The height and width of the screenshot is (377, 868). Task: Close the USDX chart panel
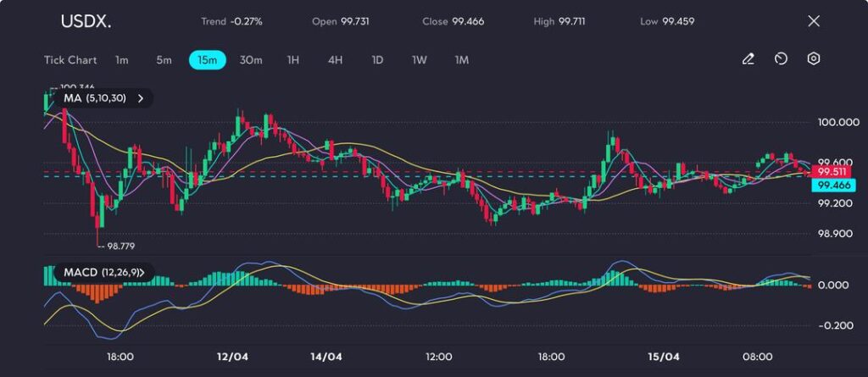814,21
